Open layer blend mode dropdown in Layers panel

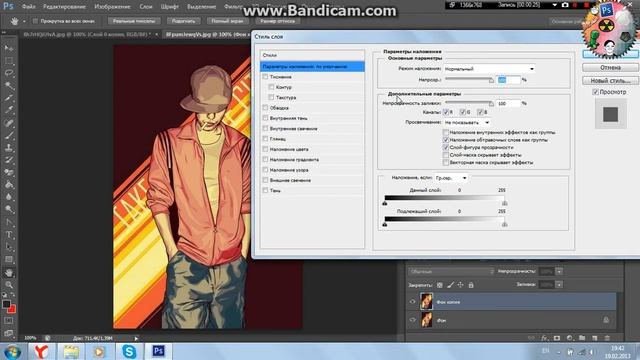click(451, 271)
